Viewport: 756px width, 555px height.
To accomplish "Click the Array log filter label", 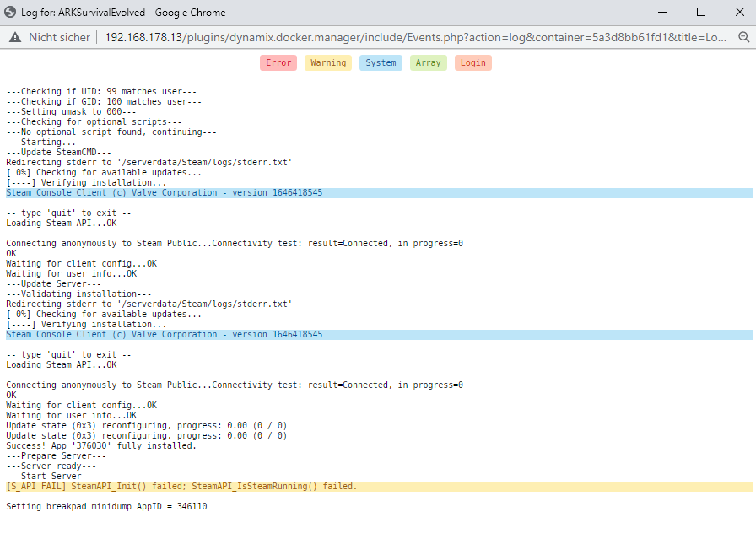I will click(428, 62).
